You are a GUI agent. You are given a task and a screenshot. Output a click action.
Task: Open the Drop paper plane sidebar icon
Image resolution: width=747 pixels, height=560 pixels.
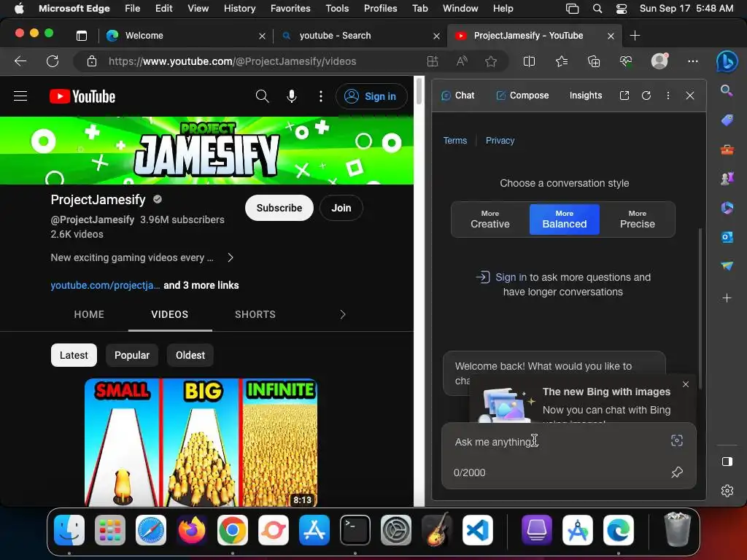727,265
